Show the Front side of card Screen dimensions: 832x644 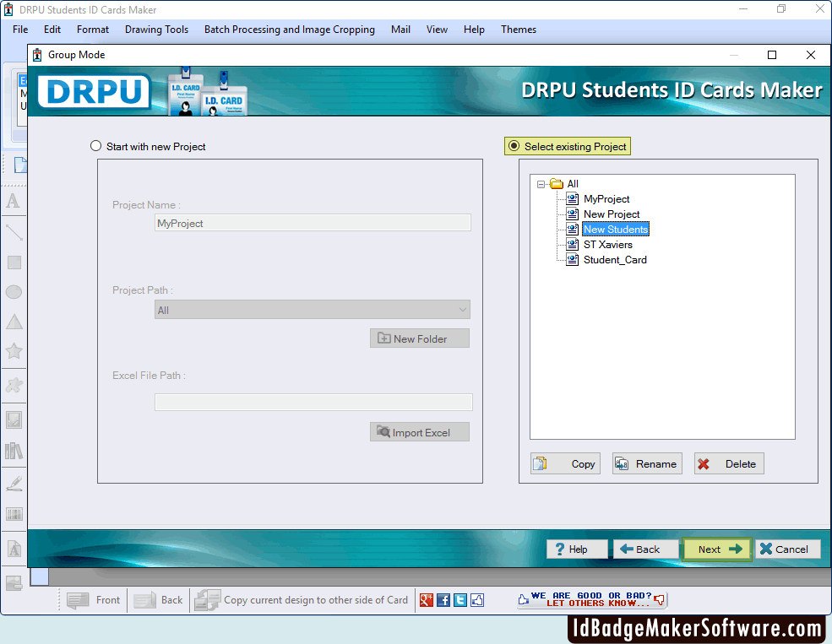coord(94,600)
